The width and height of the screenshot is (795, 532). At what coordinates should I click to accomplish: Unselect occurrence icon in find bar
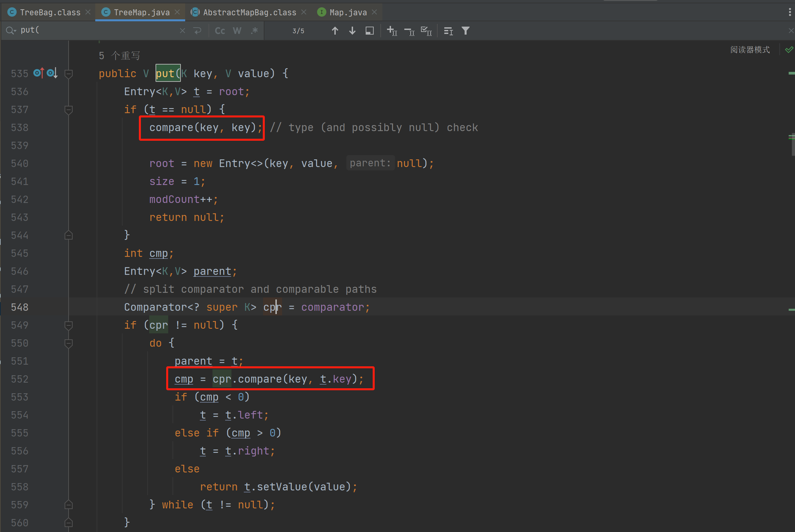[x=409, y=31]
